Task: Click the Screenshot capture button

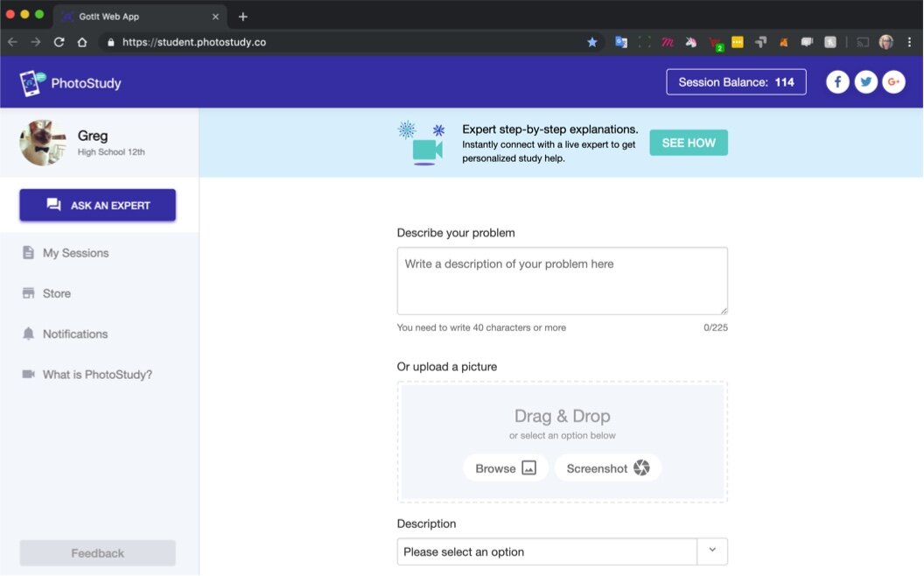Action: click(x=607, y=468)
